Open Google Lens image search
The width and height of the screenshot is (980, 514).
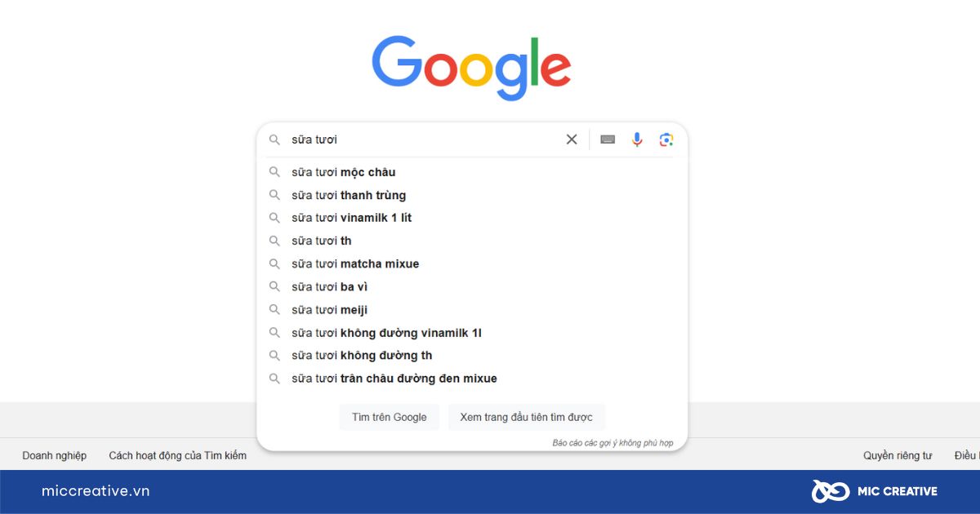666,140
